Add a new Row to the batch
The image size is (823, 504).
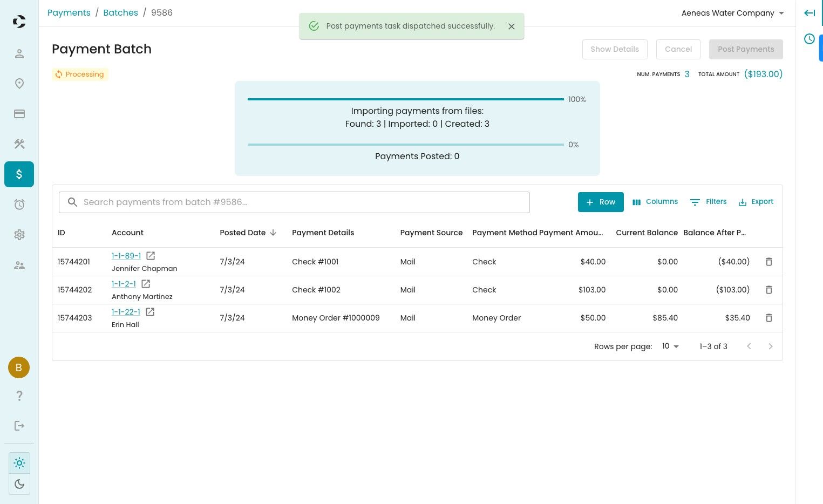click(x=601, y=202)
